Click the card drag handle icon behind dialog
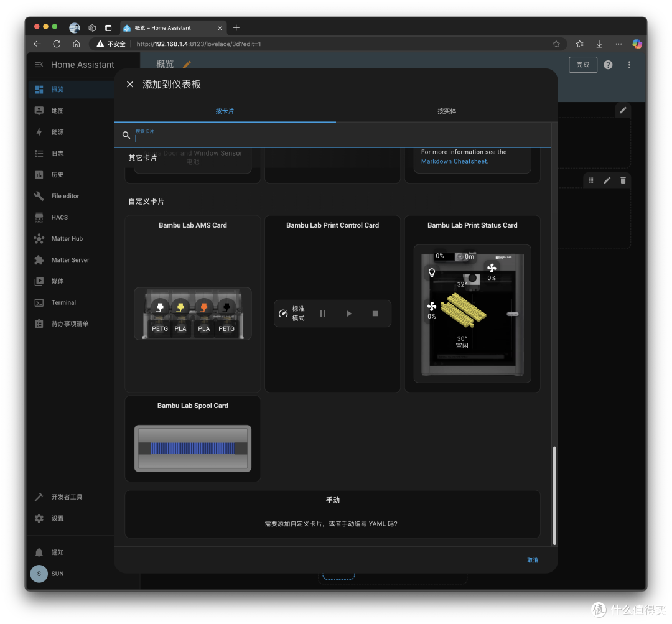 pyautogui.click(x=591, y=180)
